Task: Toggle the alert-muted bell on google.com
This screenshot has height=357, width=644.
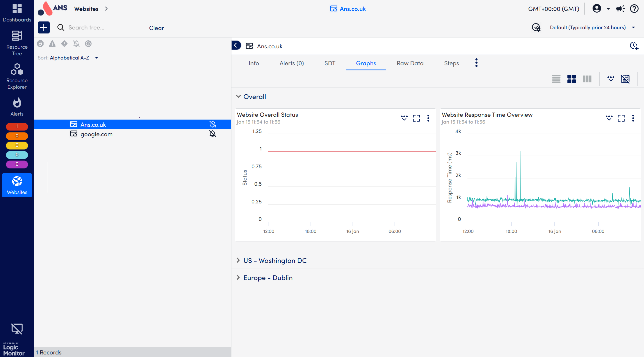Action: (212, 134)
